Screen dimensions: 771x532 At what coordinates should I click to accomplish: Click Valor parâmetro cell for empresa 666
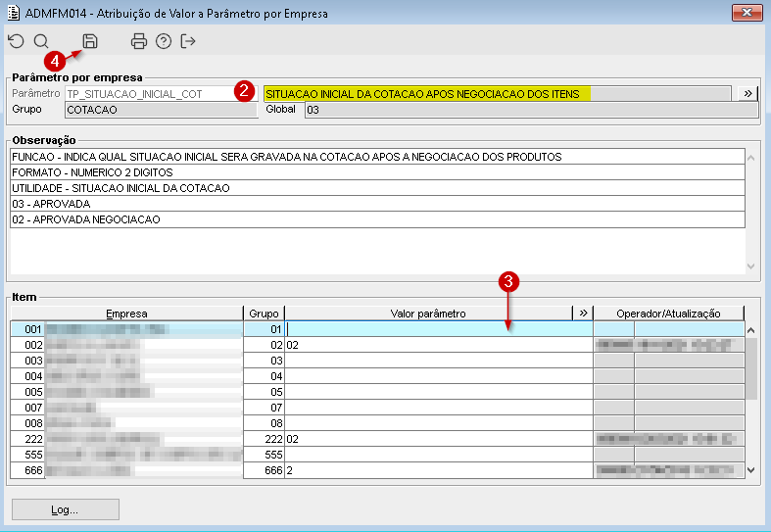tap(439, 470)
